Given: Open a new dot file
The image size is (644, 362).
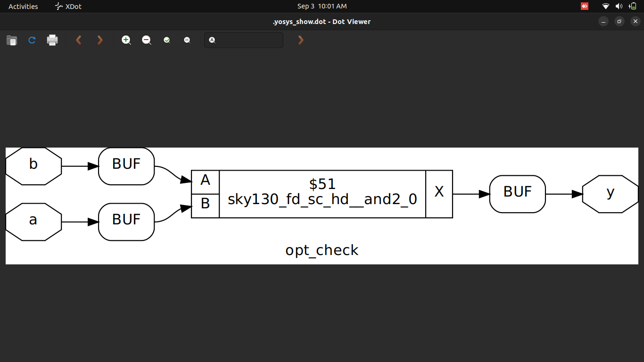Looking at the screenshot, I should click(11, 40).
